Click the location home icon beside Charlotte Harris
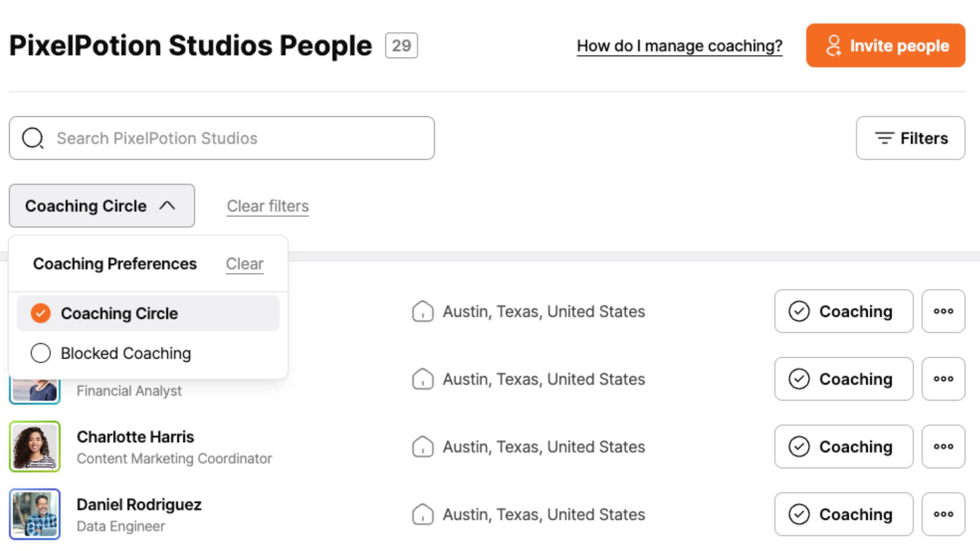Image resolution: width=980 pixels, height=551 pixels. tap(423, 446)
